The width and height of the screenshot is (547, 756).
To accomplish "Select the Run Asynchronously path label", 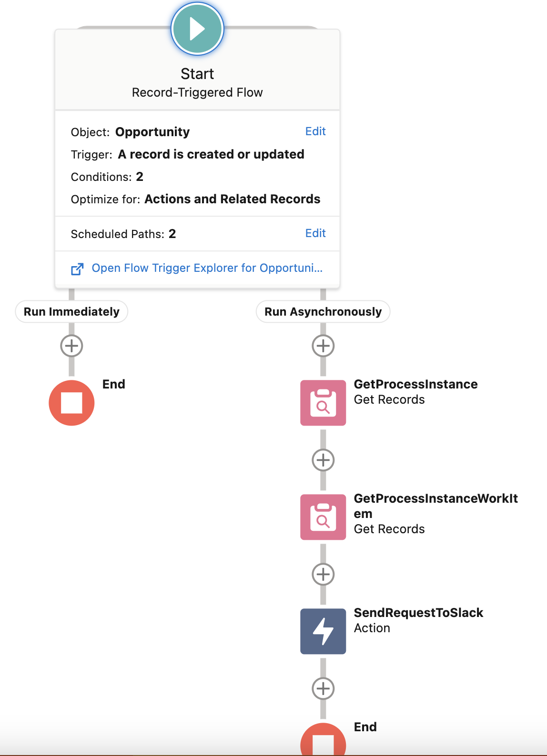I will pos(323,311).
